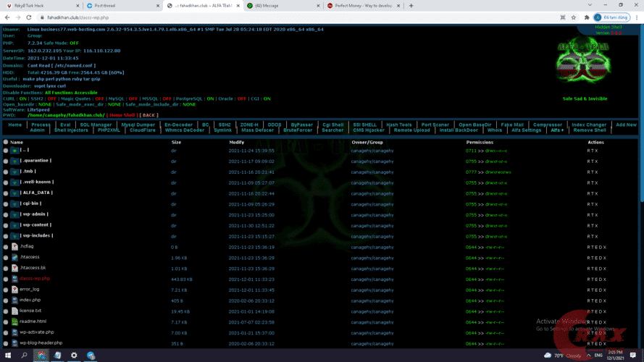
Task: Reload the current page
Action: pyautogui.click(x=29, y=17)
